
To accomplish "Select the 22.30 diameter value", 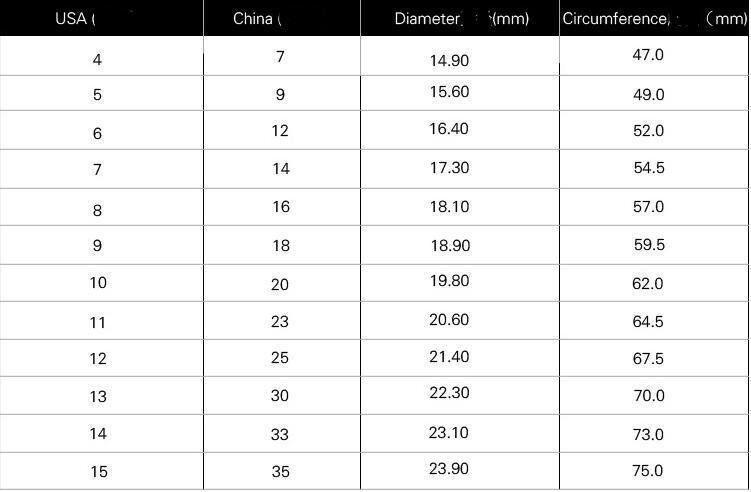I will [449, 393].
